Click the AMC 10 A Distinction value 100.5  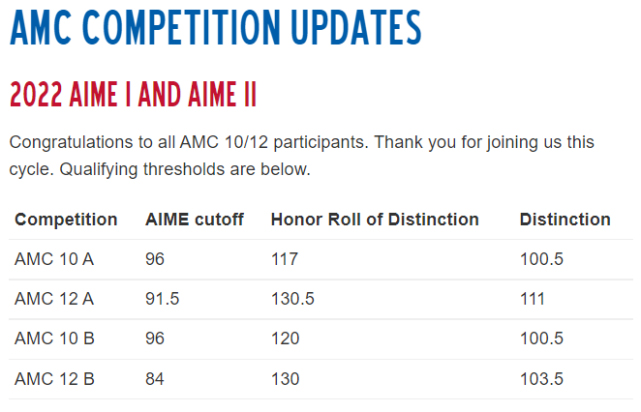542,259
